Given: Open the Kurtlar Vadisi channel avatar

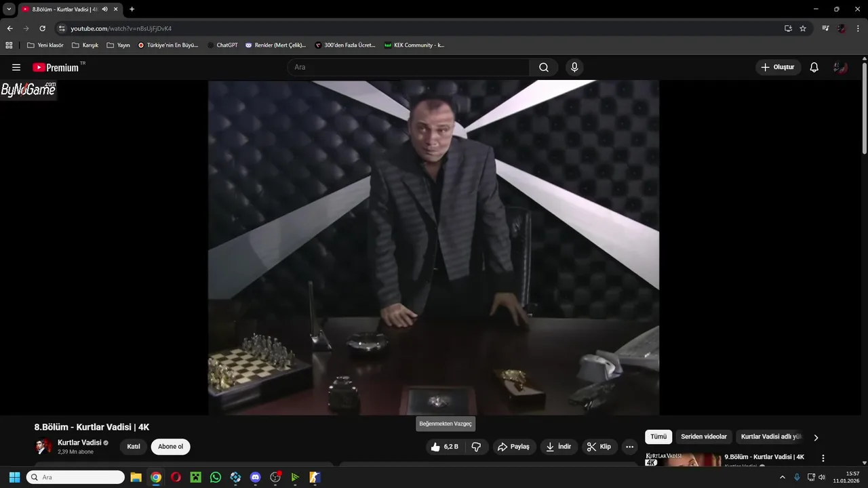Looking at the screenshot, I should pos(43,447).
